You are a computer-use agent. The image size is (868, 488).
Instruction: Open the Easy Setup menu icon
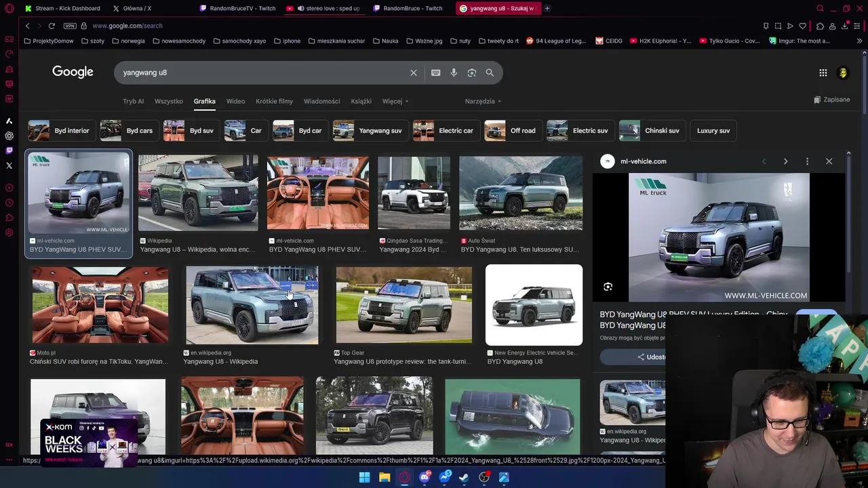857,26
